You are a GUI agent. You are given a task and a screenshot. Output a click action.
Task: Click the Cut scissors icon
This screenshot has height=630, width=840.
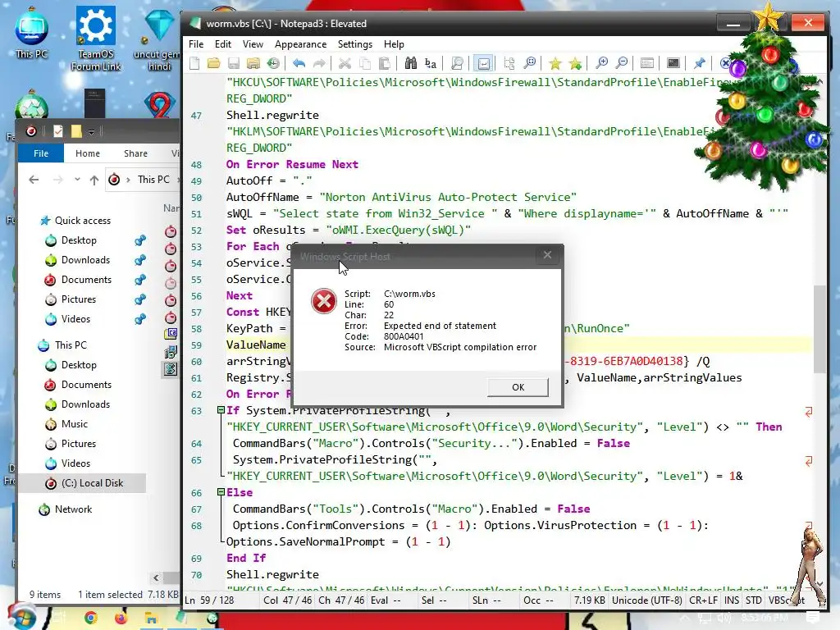pos(345,64)
